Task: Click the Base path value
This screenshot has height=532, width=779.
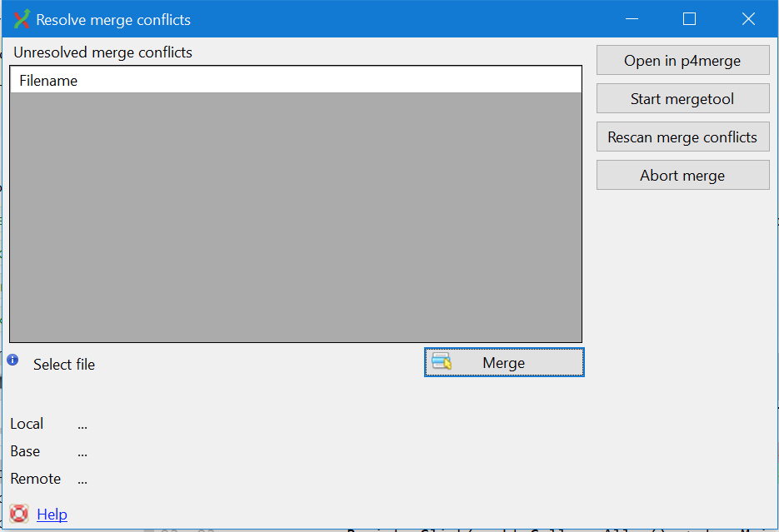Action: pos(82,451)
